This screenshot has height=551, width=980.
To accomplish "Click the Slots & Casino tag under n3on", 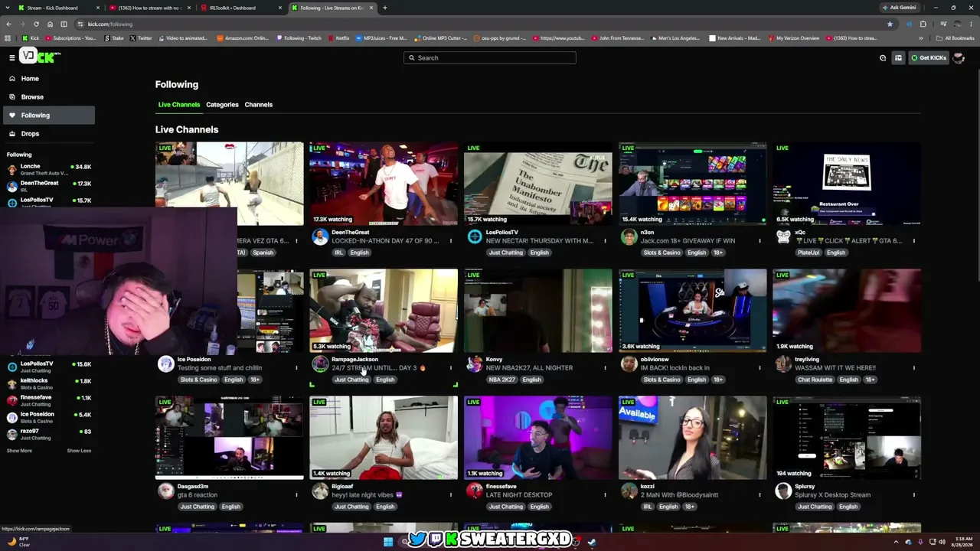I will [x=661, y=253].
